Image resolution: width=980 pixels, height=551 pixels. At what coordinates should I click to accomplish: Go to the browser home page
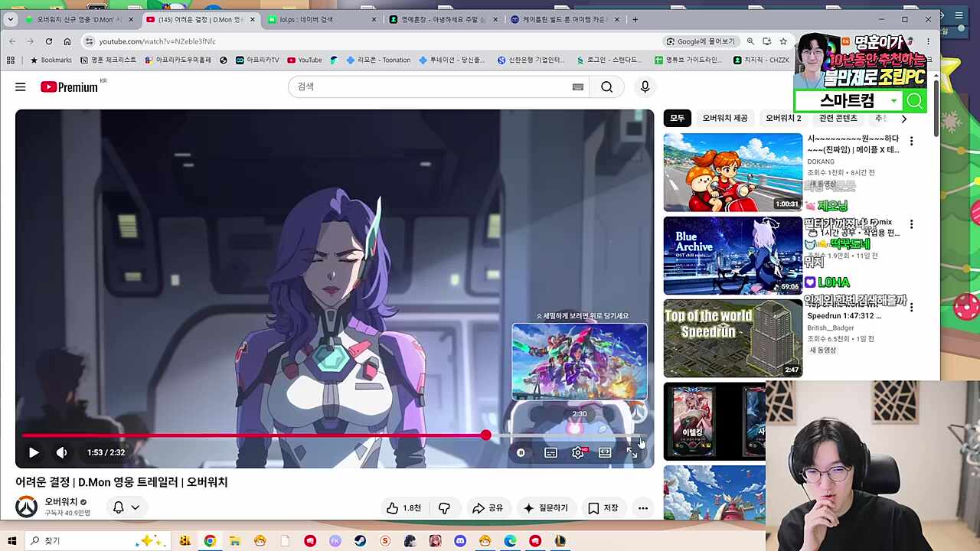click(x=67, y=41)
